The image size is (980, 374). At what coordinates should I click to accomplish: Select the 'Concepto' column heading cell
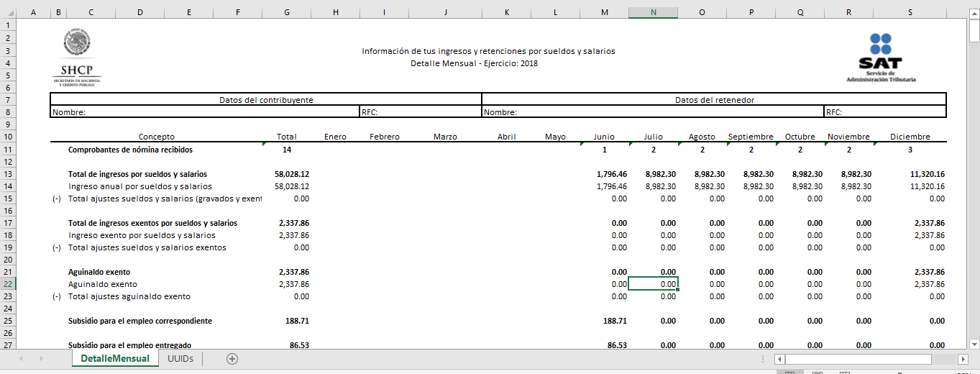pos(156,137)
